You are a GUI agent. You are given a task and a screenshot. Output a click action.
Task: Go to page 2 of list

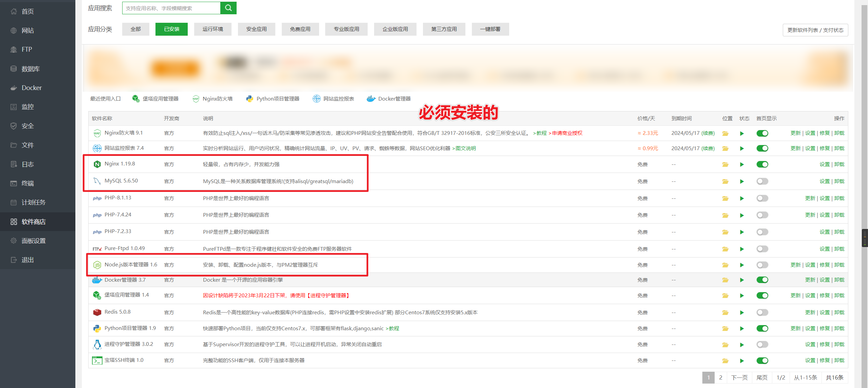tap(720, 377)
